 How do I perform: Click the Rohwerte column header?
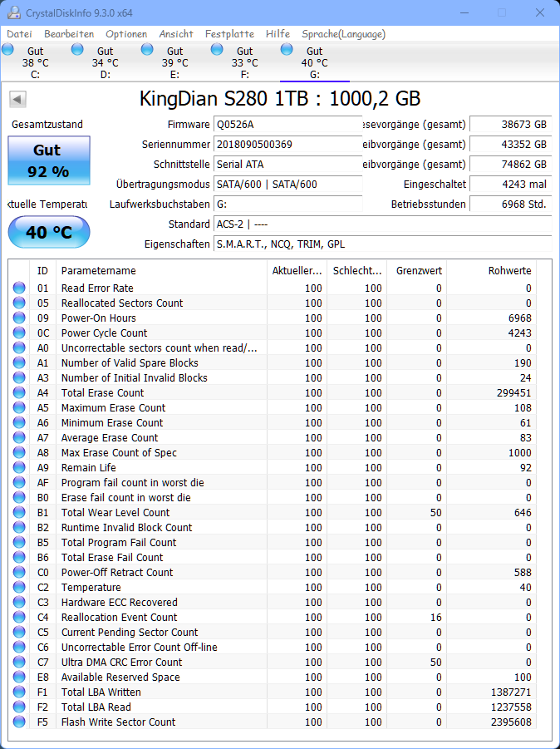(x=491, y=270)
